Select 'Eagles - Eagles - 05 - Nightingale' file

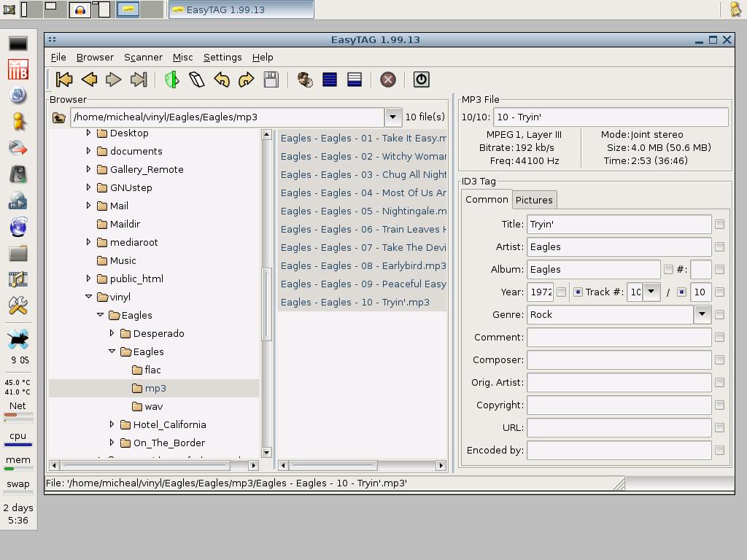363,211
